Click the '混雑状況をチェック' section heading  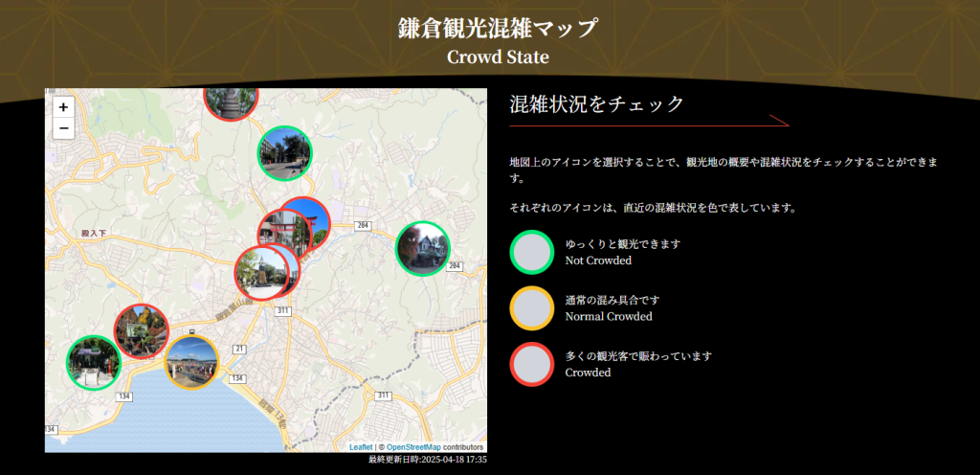pos(597,104)
